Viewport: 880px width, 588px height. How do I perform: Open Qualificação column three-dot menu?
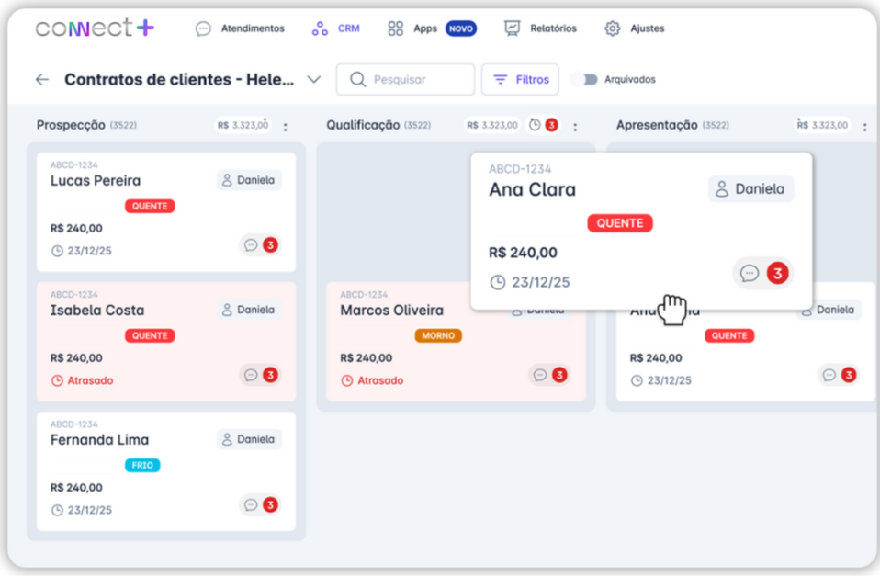tap(575, 127)
